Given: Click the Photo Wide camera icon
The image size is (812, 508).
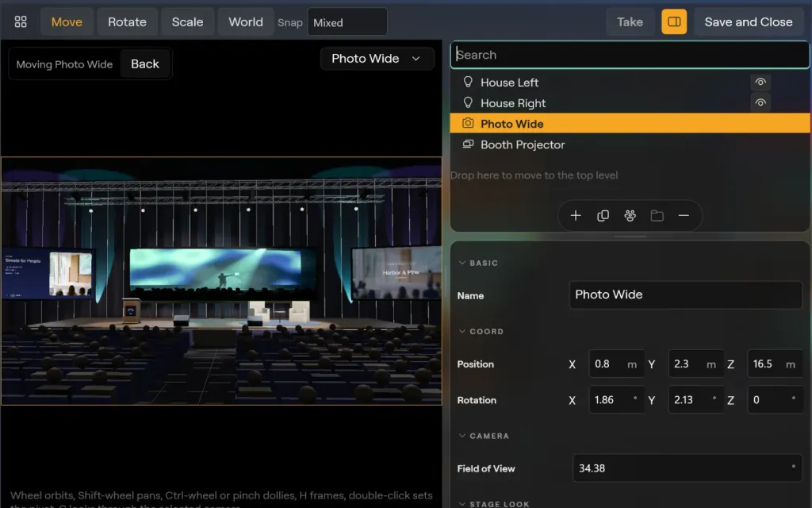Looking at the screenshot, I should pyautogui.click(x=468, y=123).
